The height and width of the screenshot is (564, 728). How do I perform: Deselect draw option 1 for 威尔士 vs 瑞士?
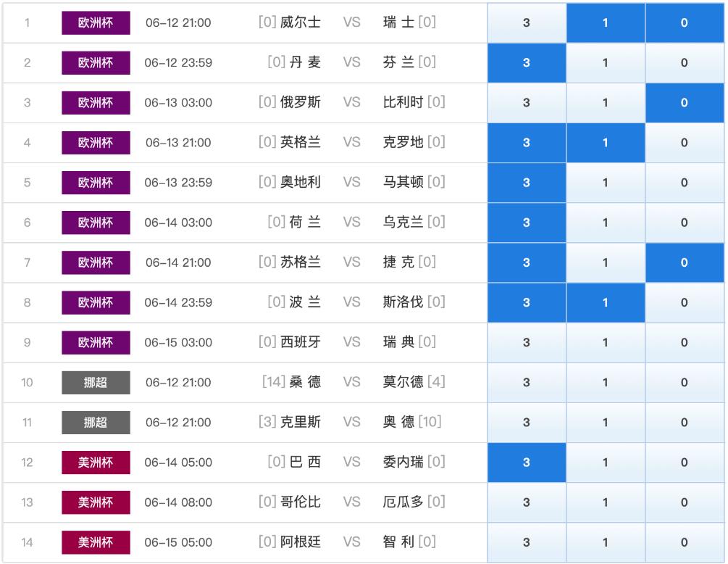(x=605, y=22)
